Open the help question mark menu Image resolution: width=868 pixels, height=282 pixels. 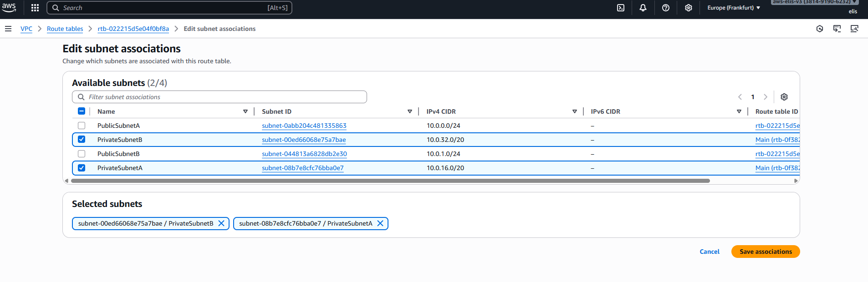coord(665,8)
